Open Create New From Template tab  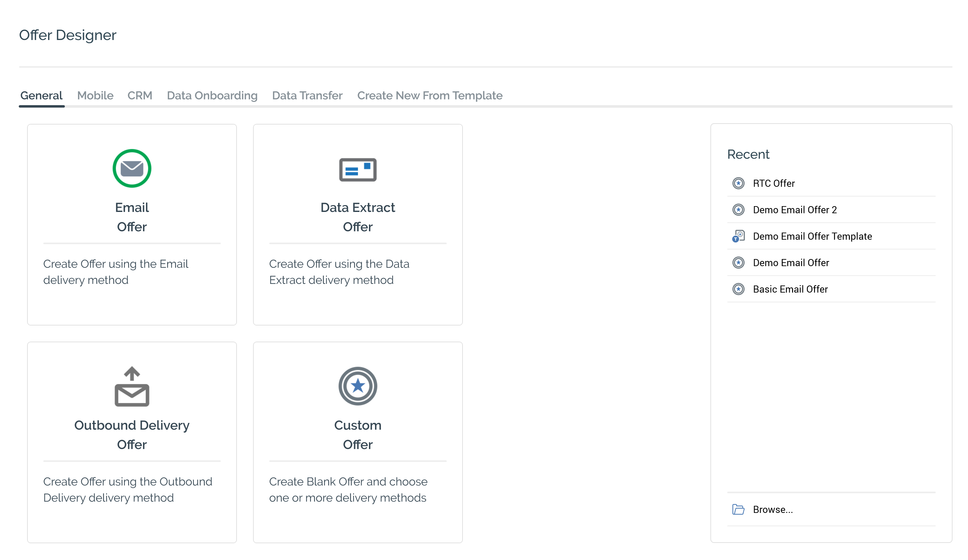[430, 95]
